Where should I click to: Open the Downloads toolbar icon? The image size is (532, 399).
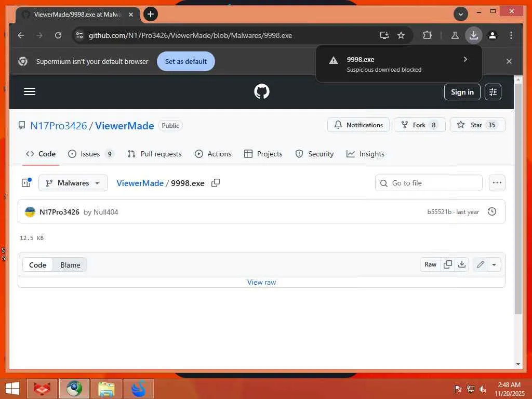tap(474, 35)
